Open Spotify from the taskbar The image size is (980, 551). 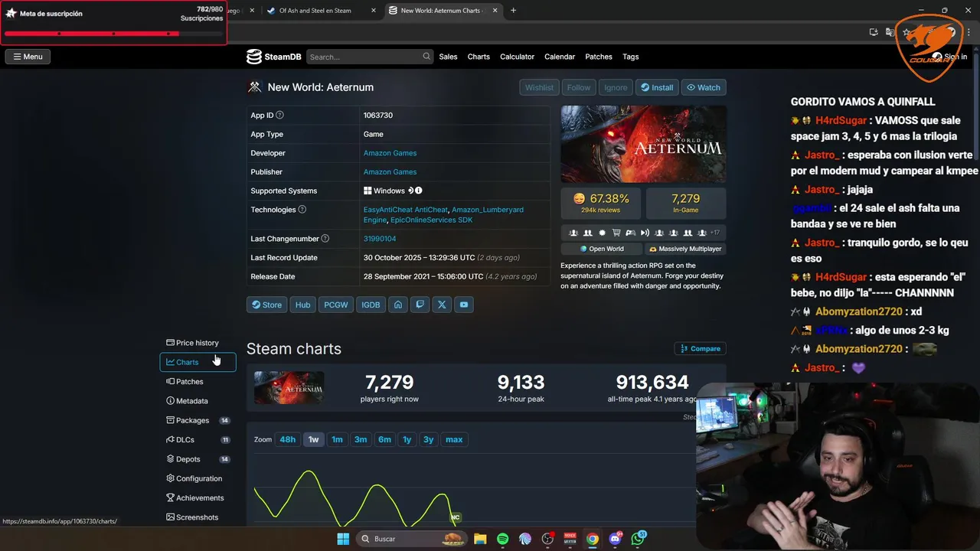tap(502, 539)
